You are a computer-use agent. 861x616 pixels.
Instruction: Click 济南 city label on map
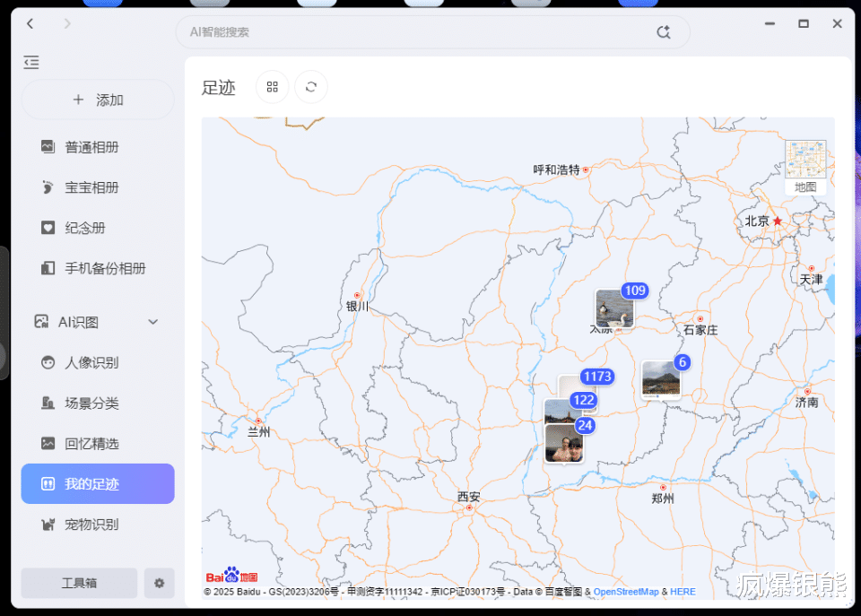pyautogui.click(x=806, y=403)
